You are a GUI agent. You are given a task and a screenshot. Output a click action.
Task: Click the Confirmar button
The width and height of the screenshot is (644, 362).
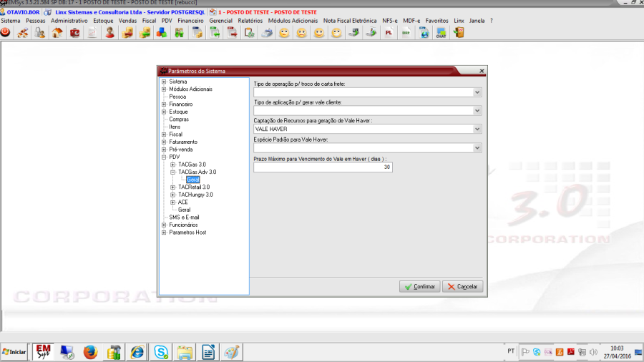pyautogui.click(x=419, y=286)
